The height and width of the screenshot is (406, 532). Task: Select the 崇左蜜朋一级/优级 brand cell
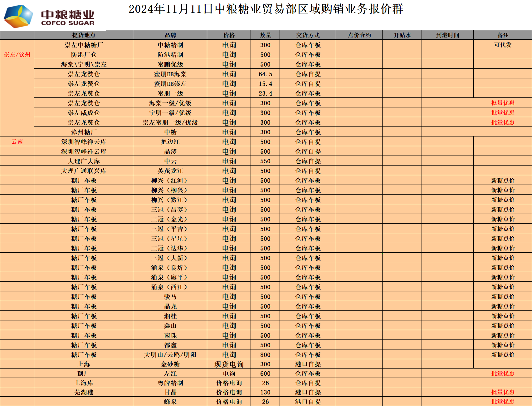170,122
